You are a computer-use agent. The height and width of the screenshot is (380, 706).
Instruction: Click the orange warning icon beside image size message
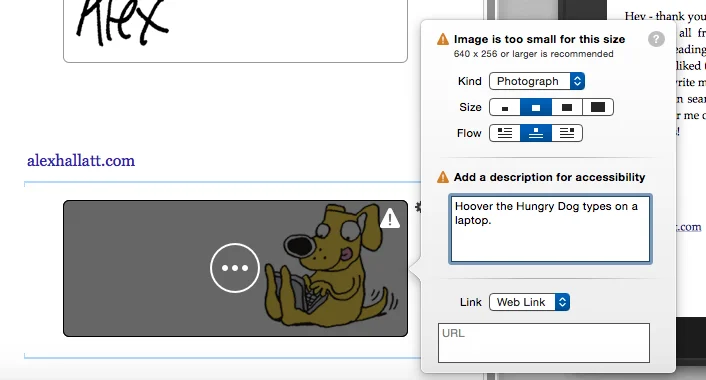pos(443,40)
